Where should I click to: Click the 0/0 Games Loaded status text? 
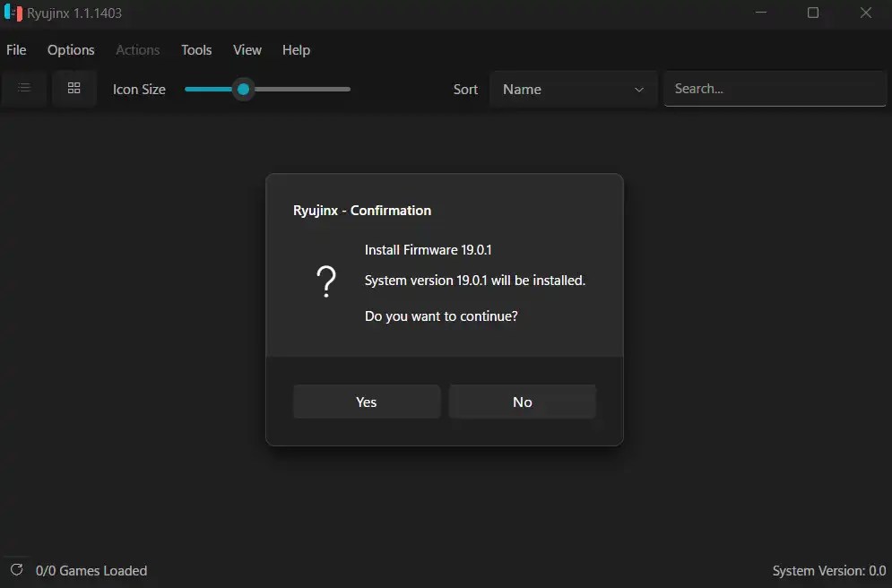(91, 570)
